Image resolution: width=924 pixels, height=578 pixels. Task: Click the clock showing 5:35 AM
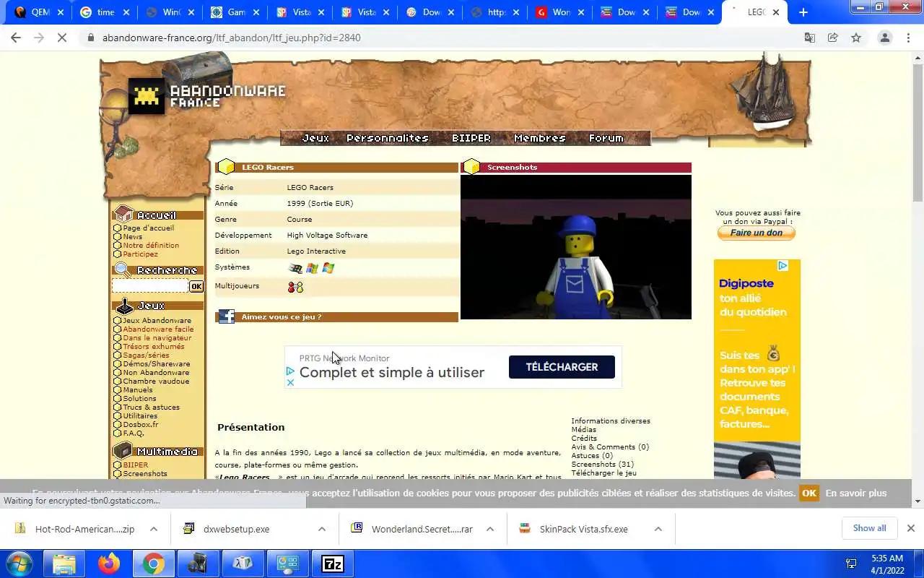887,558
